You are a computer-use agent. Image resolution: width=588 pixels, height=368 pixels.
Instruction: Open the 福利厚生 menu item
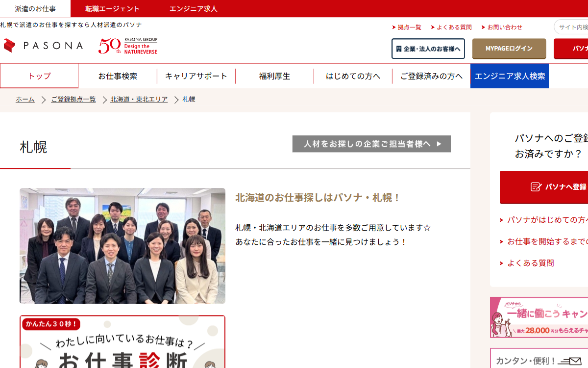[274, 76]
